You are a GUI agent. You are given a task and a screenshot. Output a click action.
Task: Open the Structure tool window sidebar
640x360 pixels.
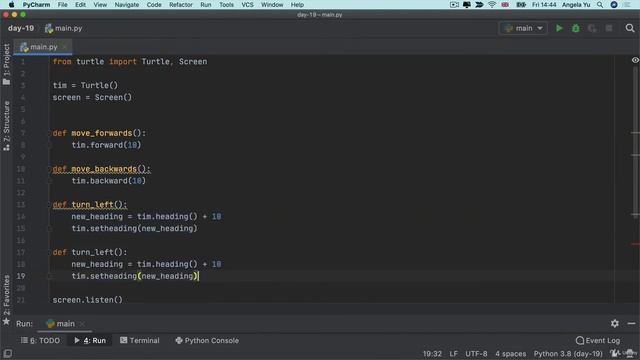tap(6, 126)
